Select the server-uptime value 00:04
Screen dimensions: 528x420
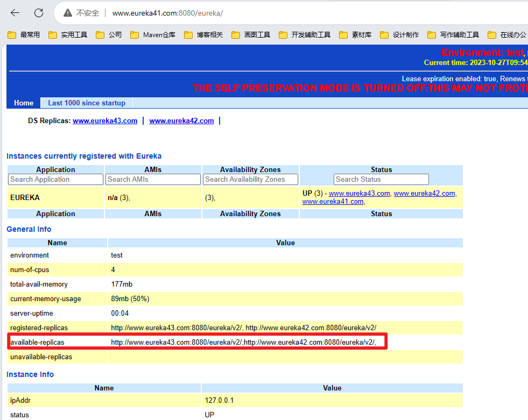[120, 313]
